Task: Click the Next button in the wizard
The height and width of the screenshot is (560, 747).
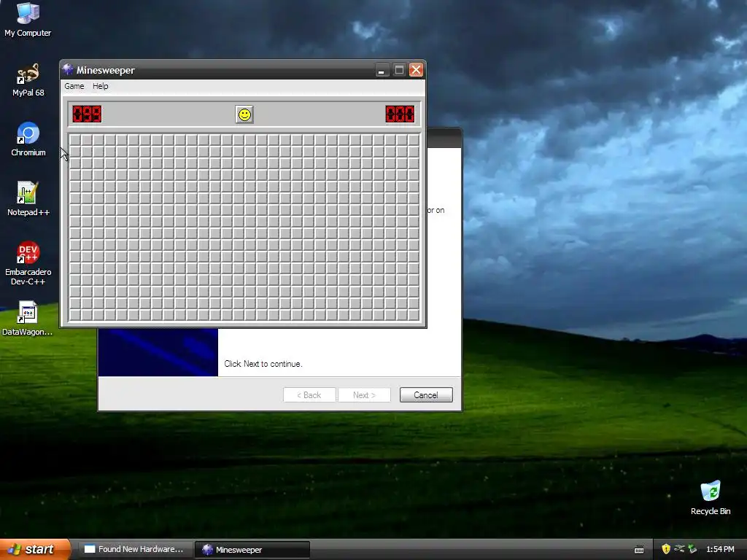Action: tap(364, 394)
